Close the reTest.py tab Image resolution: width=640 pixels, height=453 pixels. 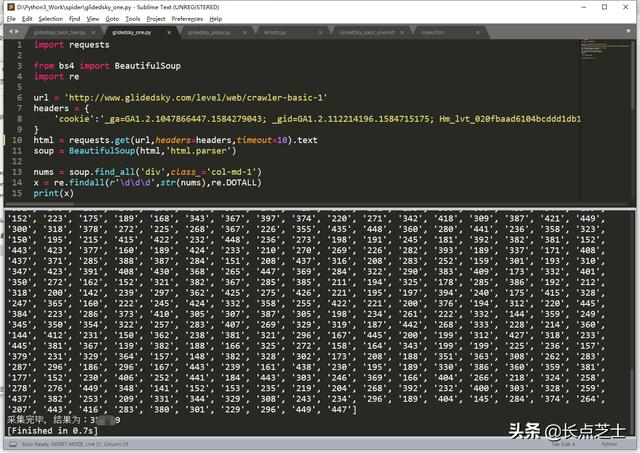click(320, 32)
